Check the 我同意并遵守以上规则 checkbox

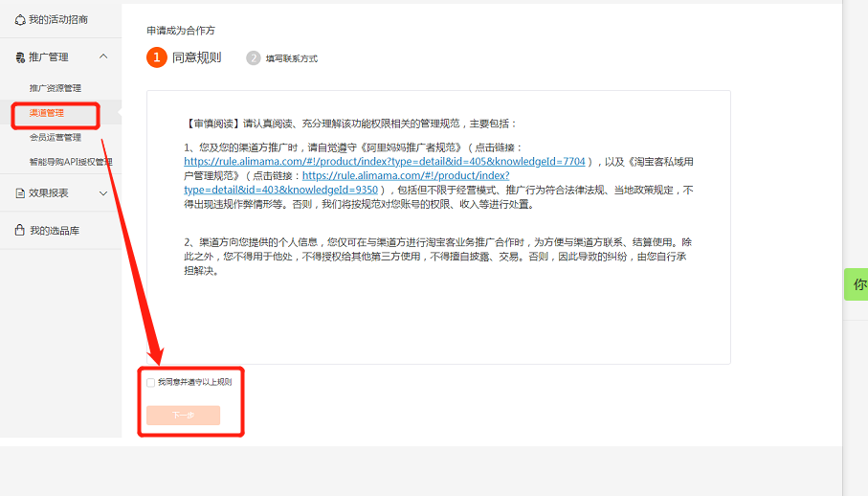click(150, 382)
